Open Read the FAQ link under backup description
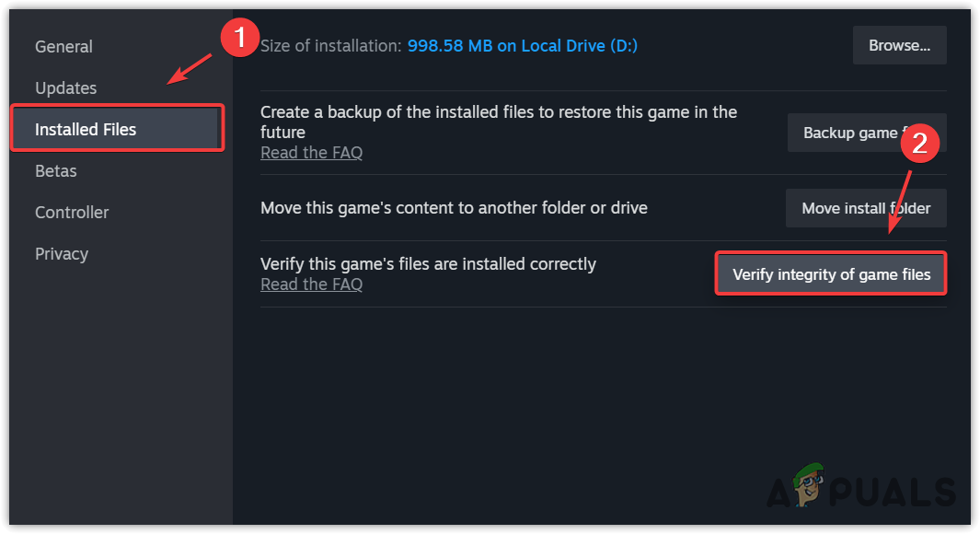 point(311,153)
